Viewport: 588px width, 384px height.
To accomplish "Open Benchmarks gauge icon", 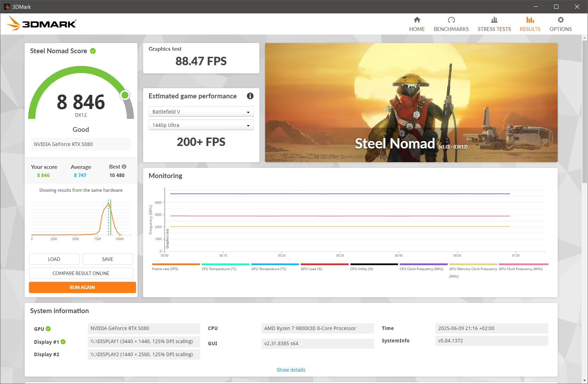I will (451, 20).
